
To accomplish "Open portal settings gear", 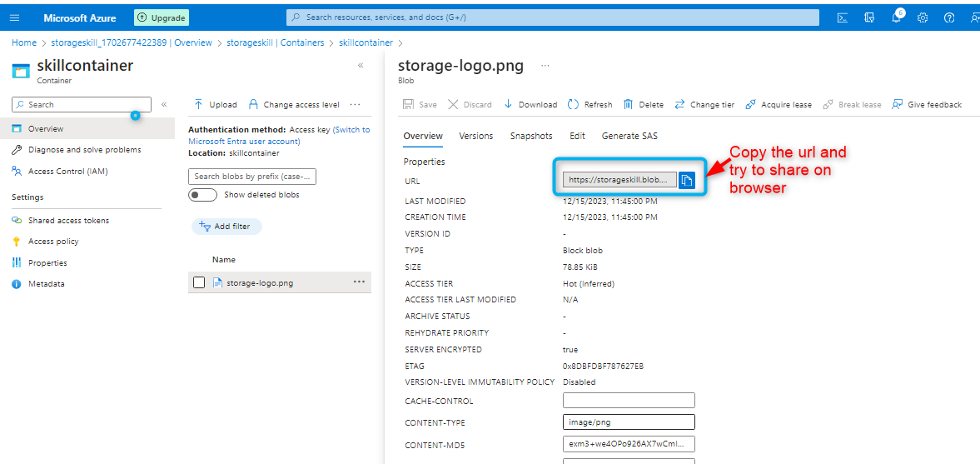I will tap(923, 17).
